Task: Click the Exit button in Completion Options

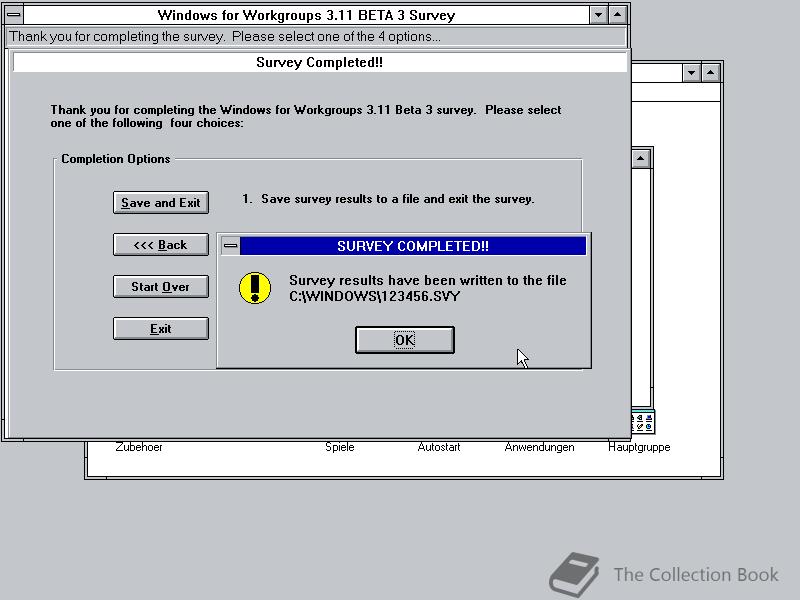Action: (x=161, y=329)
